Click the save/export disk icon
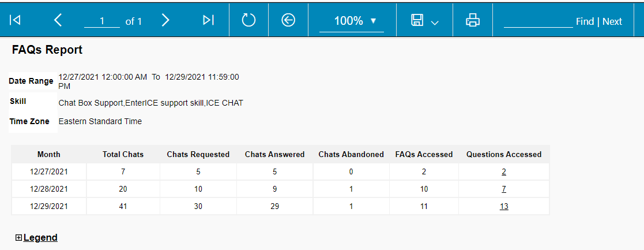This screenshot has width=644, height=250. point(417,20)
